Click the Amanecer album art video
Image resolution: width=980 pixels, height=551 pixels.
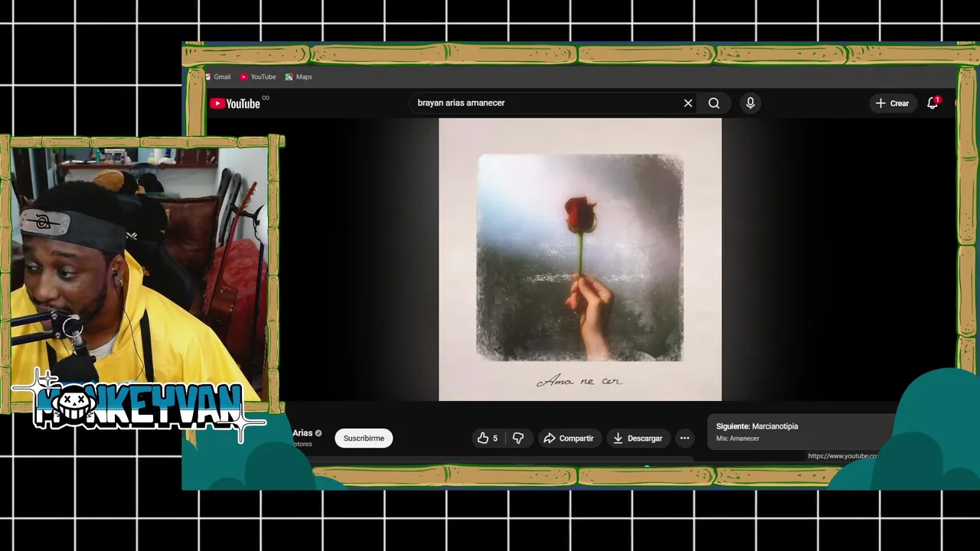(580, 259)
